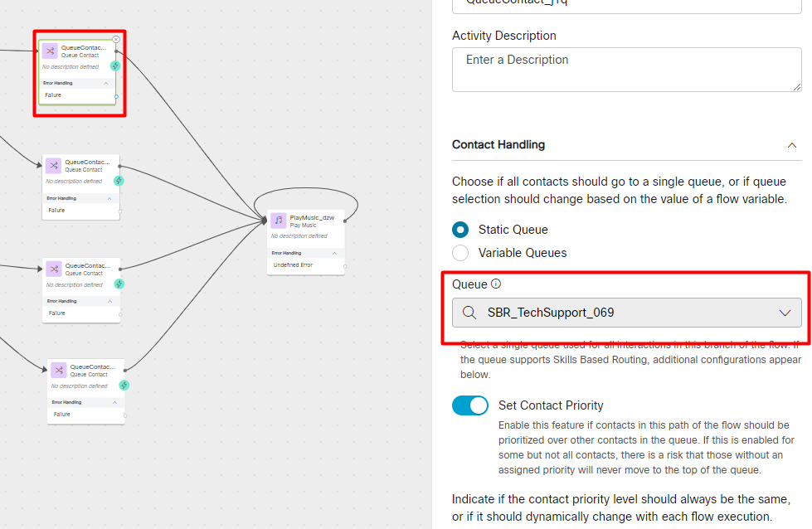Click the green lightning badge on the selected QueueContact node
Image resolution: width=812 pixels, height=529 pixels.
tap(115, 66)
